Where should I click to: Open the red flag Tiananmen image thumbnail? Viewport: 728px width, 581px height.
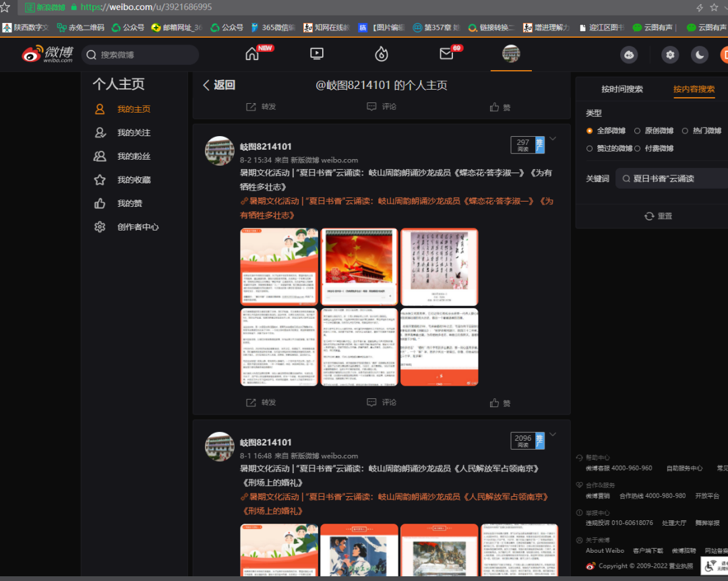click(x=359, y=267)
